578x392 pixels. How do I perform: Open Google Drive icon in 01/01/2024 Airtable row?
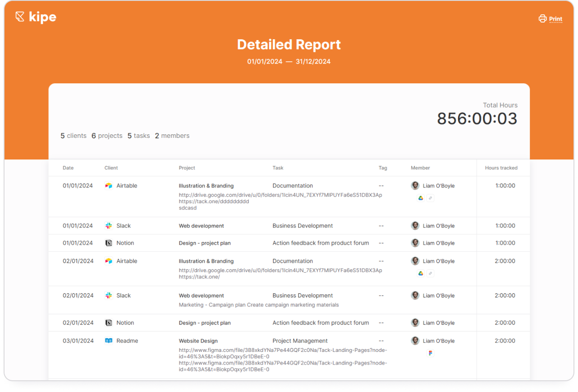(421, 198)
